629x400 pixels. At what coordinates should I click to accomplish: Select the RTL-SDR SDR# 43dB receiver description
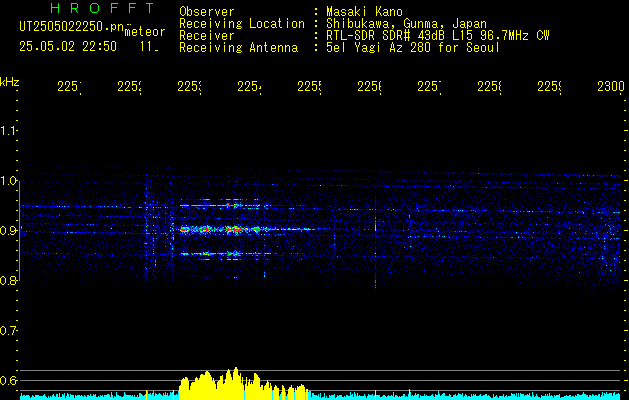pyautogui.click(x=438, y=36)
